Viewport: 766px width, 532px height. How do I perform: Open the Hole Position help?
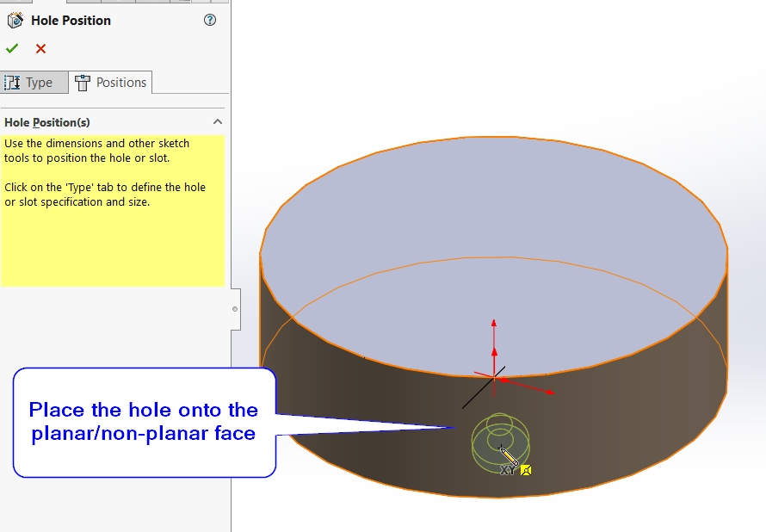(x=210, y=21)
